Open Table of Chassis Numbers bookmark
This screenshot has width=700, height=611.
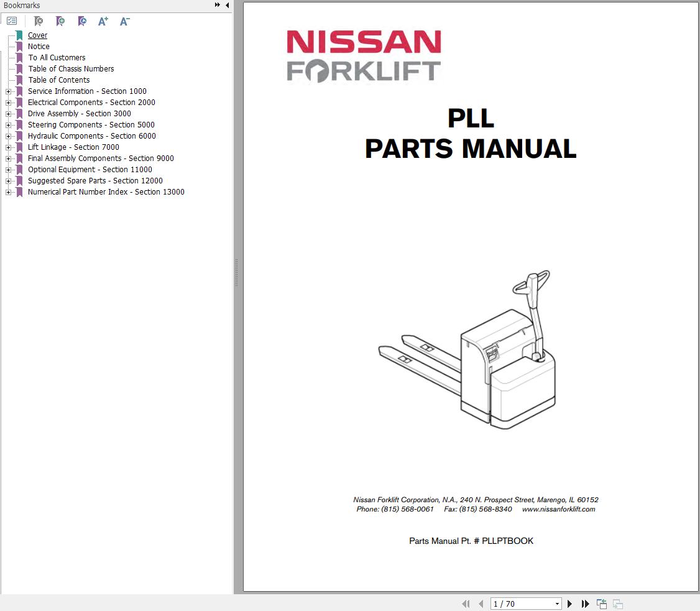[x=71, y=69]
